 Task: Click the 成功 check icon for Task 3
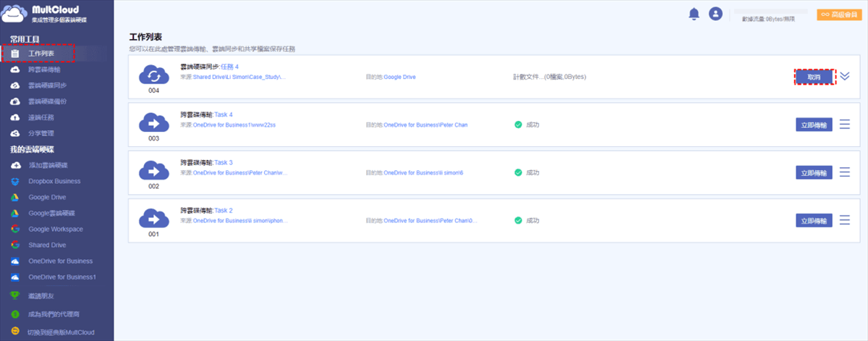pyautogui.click(x=518, y=172)
